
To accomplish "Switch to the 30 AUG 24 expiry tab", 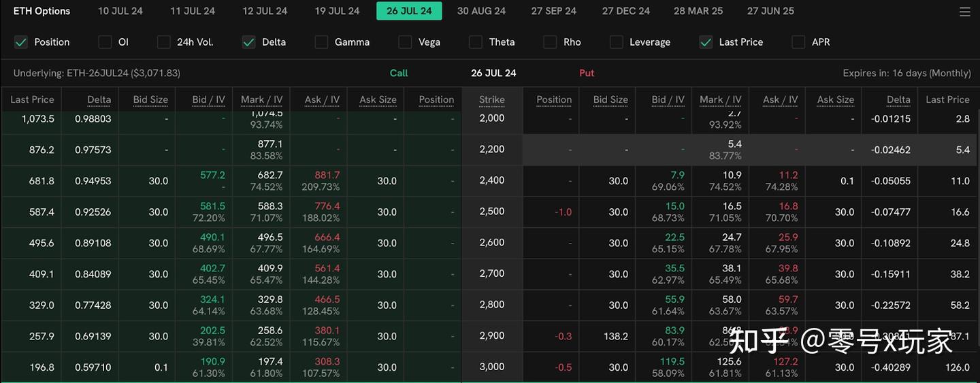I will click(481, 11).
